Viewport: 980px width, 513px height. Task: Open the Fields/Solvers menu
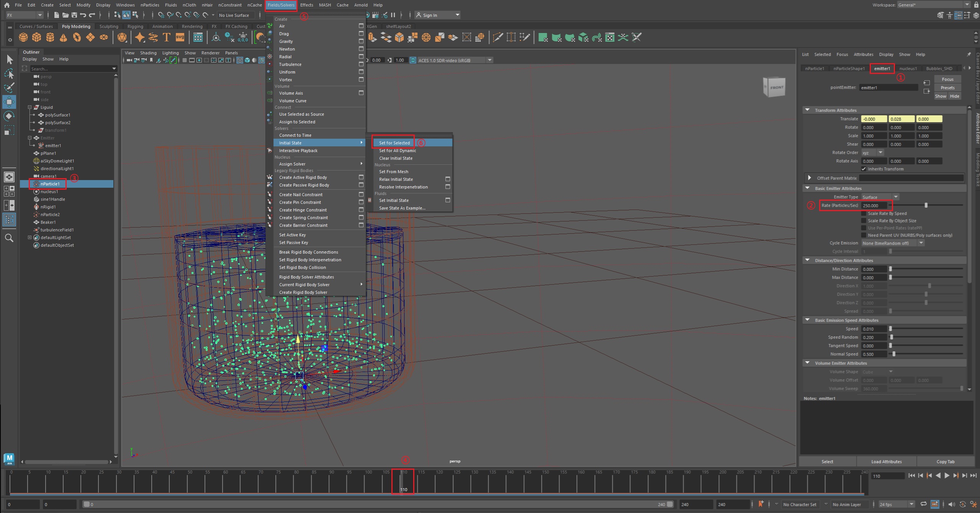[x=281, y=5]
